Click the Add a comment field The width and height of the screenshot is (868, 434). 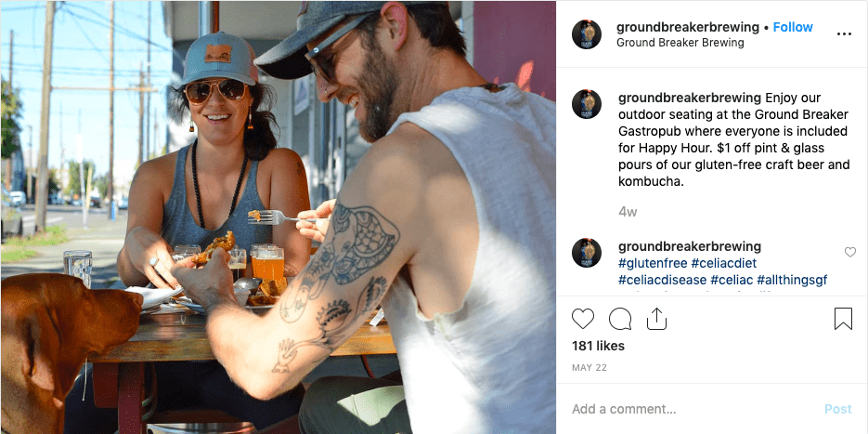pos(692,409)
